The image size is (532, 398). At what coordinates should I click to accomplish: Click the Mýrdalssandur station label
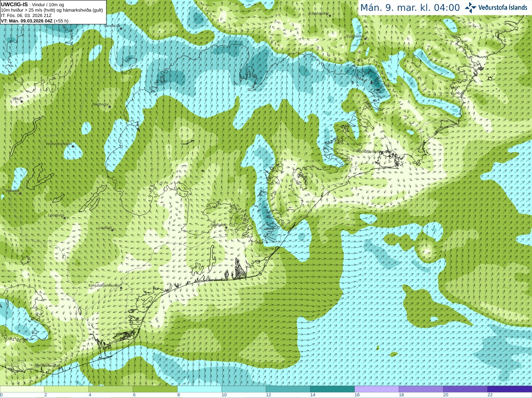[47, 365]
